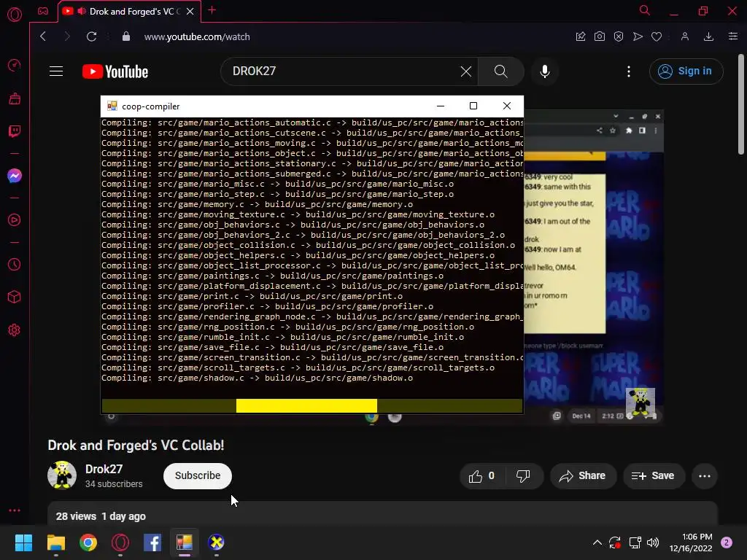The width and height of the screenshot is (747, 560).
Task: Click the site lock icon in address bar
Action: pyautogui.click(x=125, y=36)
